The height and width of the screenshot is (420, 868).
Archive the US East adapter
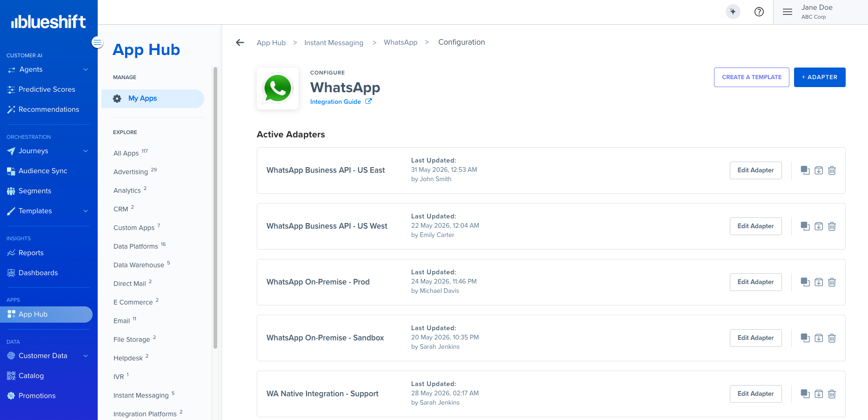click(x=819, y=170)
